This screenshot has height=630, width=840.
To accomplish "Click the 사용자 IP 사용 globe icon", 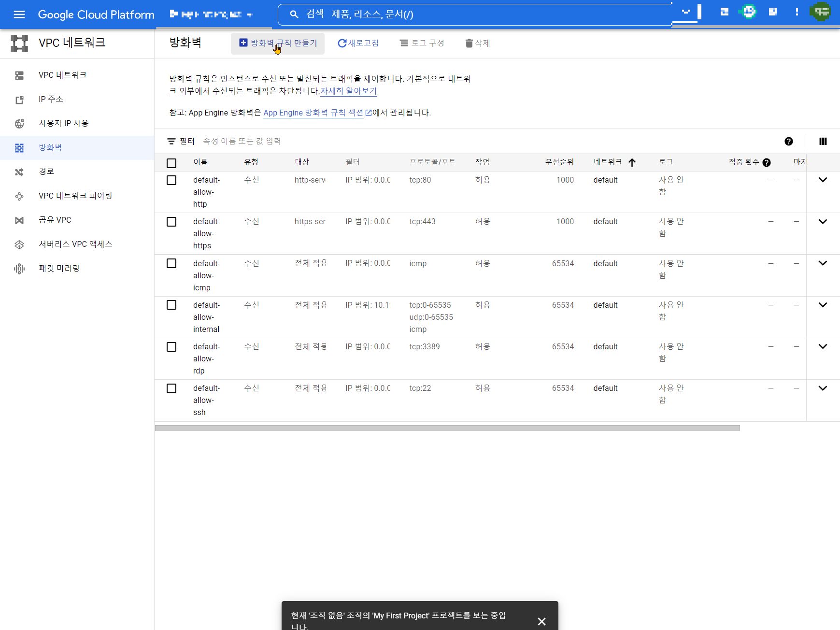I will pos(19,124).
